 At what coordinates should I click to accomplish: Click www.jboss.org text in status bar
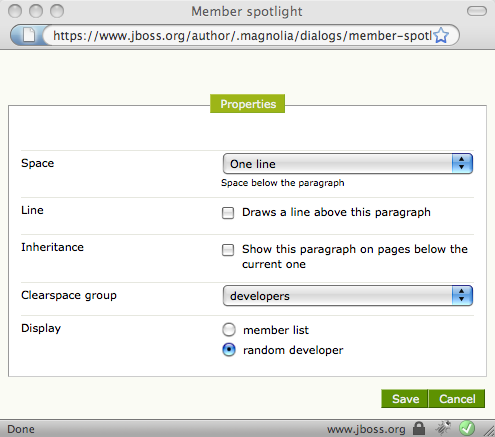(x=366, y=429)
